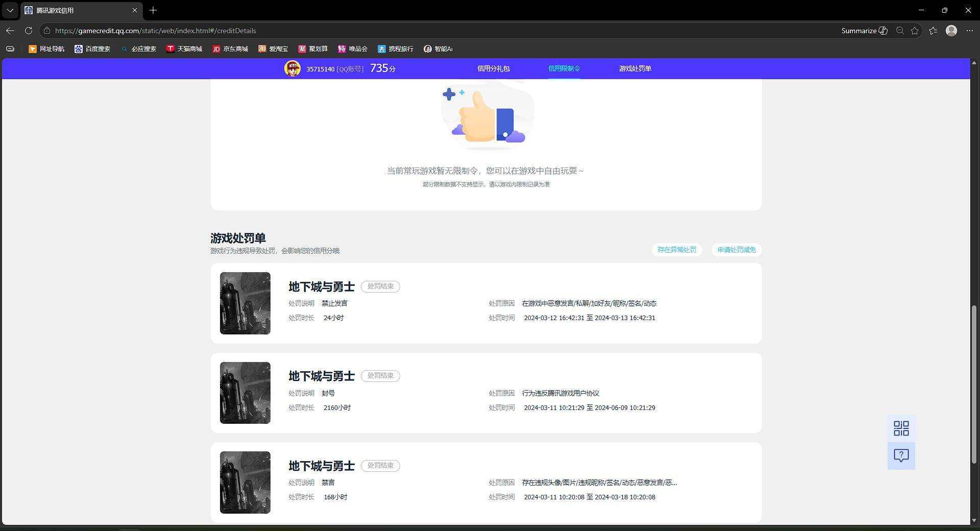Refresh the current page

[x=29, y=31]
